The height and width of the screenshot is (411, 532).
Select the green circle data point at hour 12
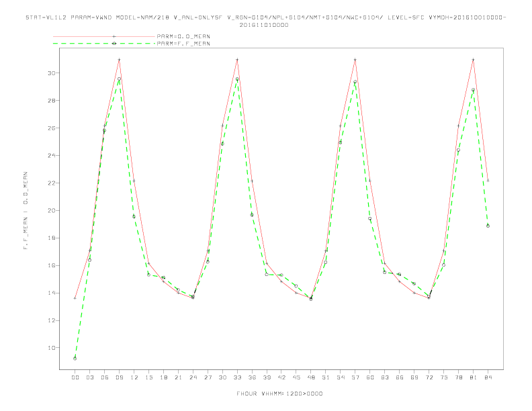(x=134, y=216)
